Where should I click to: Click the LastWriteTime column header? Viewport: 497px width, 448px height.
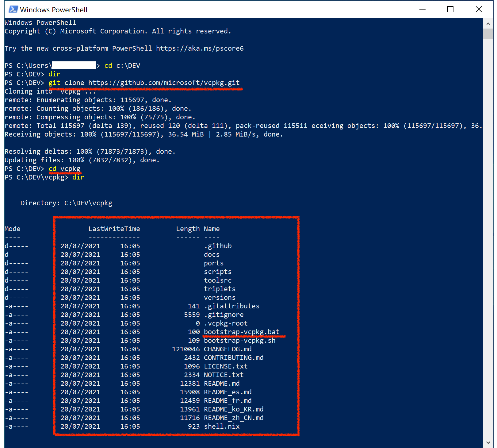(114, 229)
